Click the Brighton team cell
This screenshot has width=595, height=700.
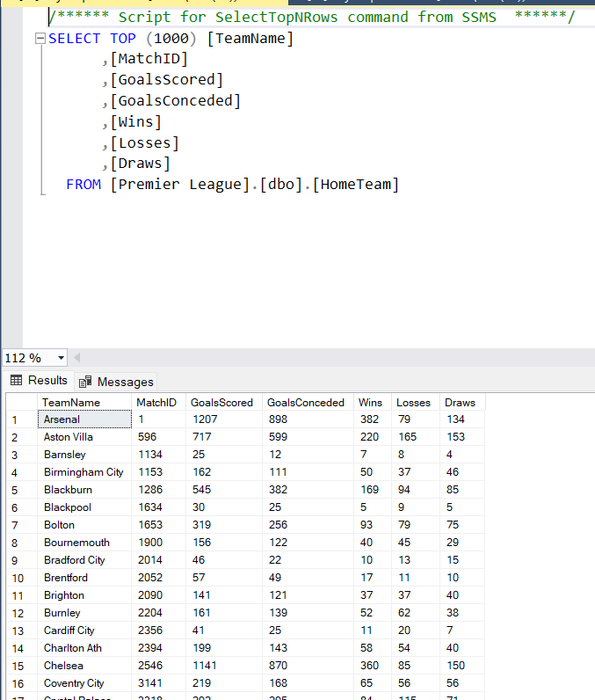(84, 595)
